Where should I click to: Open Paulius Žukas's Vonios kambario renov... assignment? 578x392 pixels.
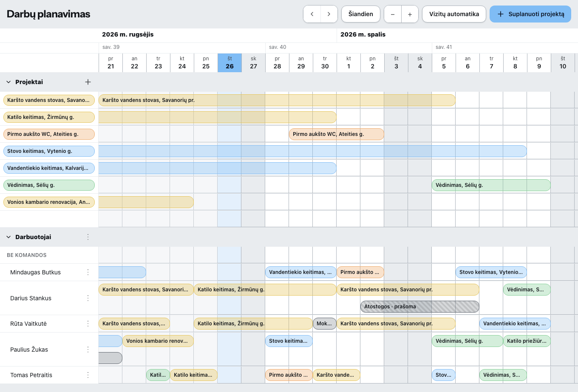tap(158, 341)
